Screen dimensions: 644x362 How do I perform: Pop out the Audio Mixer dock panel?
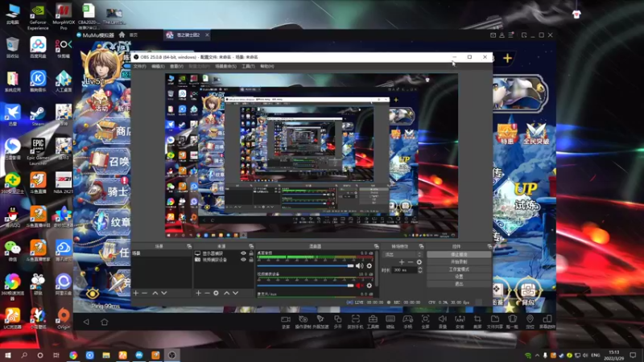click(376, 246)
